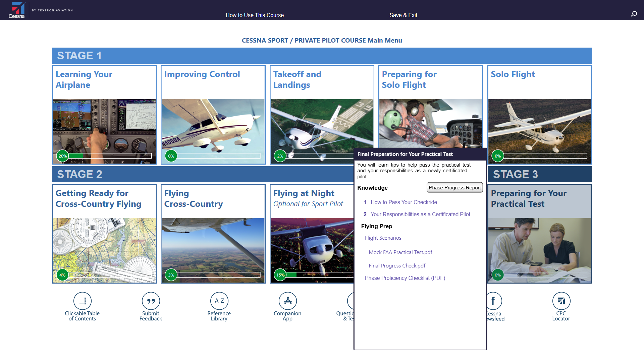The height and width of the screenshot is (362, 644).
Task: Open Mock FAA Practical Test.pdf
Action: 400,252
